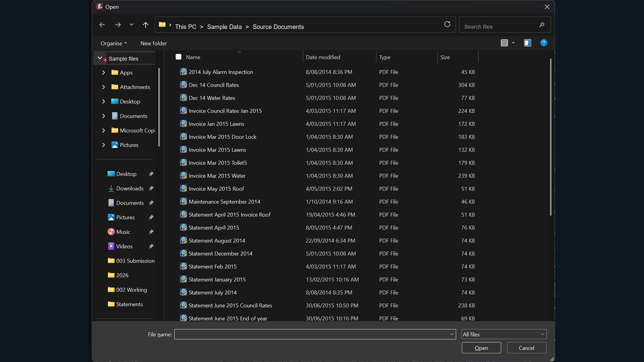This screenshot has width=644, height=362.
Task: Click the pin icon next to Music
Action: tap(151, 232)
